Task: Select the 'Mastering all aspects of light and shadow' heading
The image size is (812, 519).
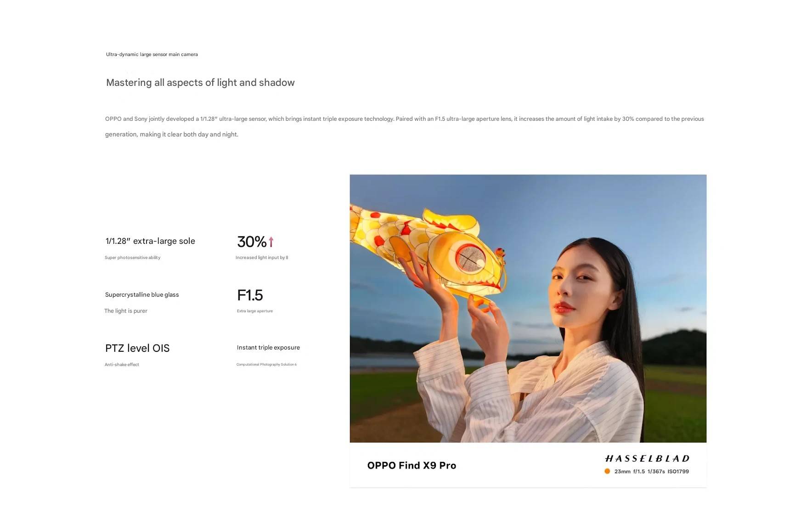Action: (200, 83)
